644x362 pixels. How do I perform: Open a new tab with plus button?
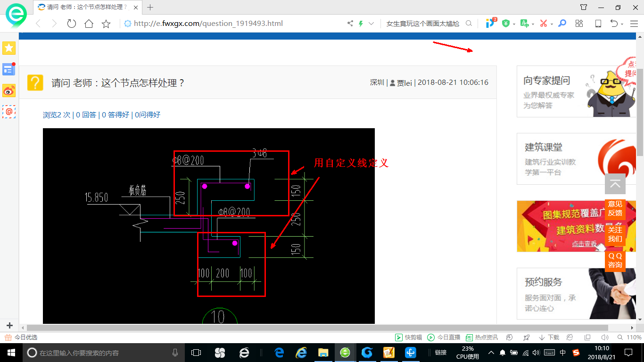tap(150, 8)
